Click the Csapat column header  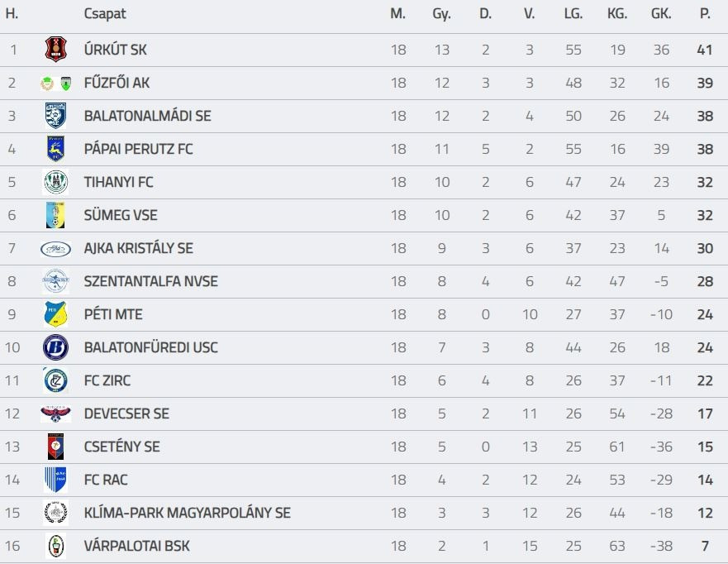coord(105,14)
